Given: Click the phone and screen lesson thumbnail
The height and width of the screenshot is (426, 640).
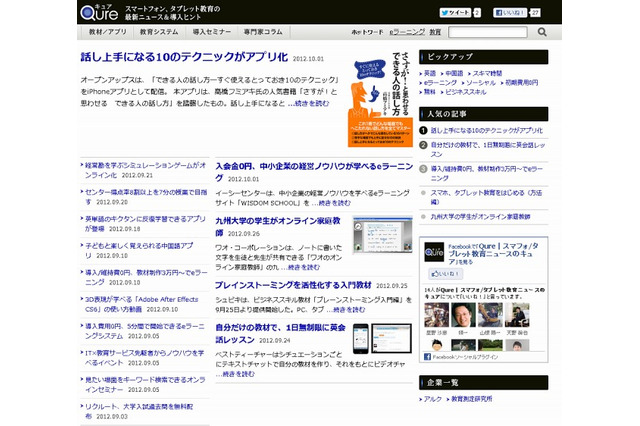Looking at the screenshot, I should (x=382, y=338).
